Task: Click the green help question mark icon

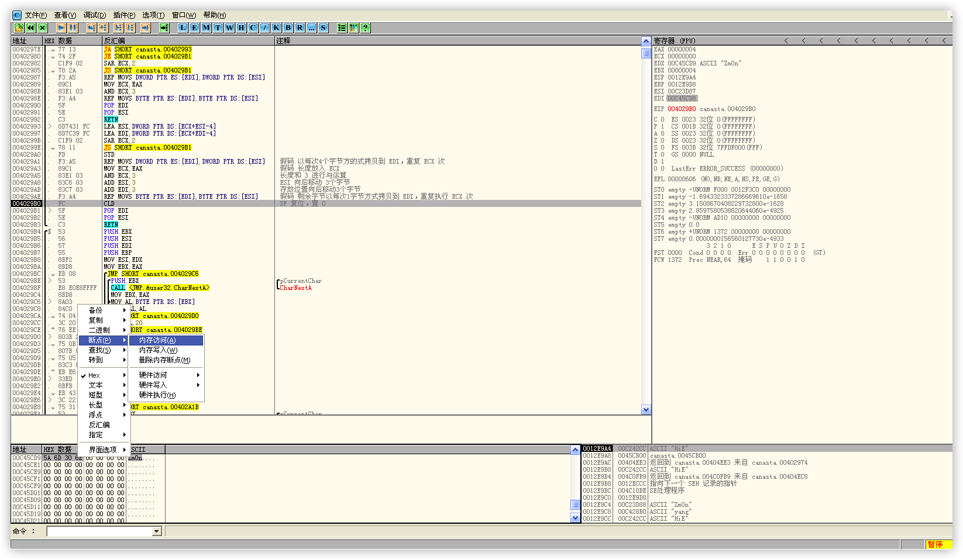Action: (365, 27)
